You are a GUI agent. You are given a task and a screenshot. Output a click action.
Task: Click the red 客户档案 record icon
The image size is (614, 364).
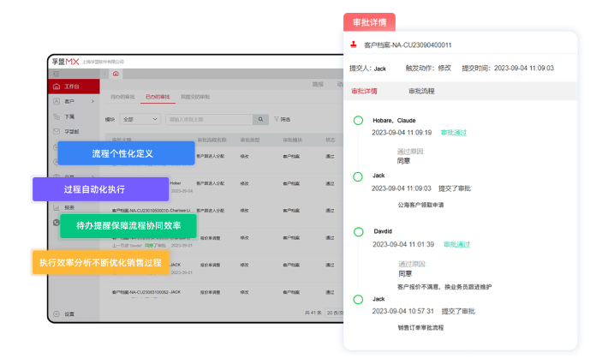[x=353, y=45]
